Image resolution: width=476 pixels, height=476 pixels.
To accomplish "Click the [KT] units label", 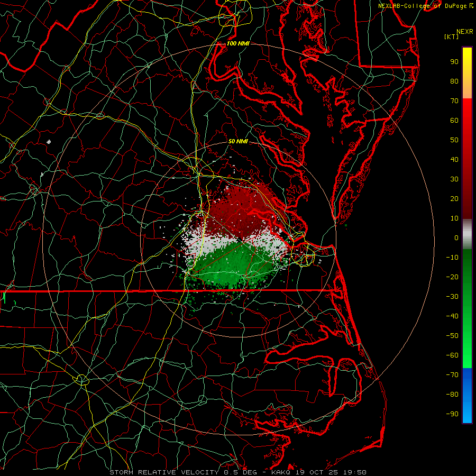I will click(451, 36).
